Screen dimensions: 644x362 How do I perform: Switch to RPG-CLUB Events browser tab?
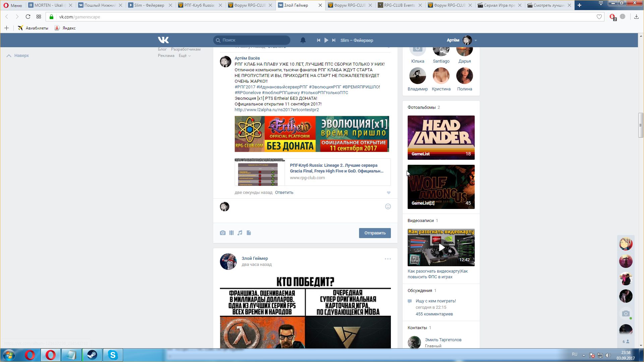tap(400, 5)
